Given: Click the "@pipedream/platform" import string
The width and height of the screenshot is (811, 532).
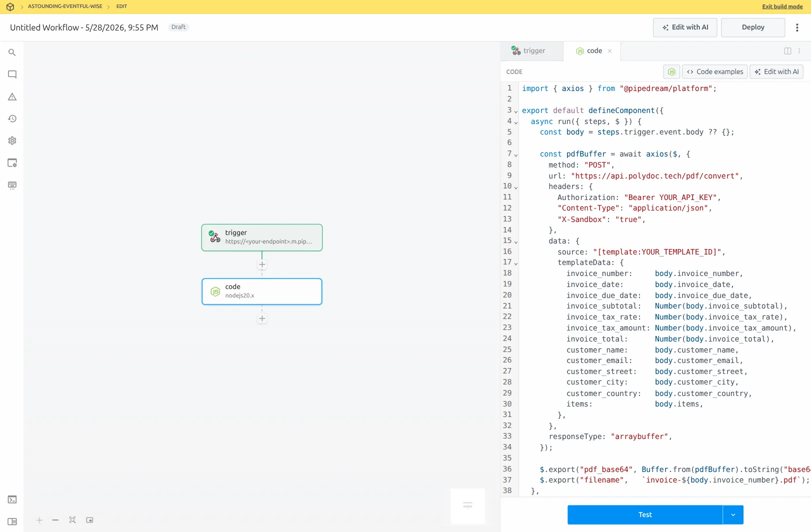Looking at the screenshot, I should tap(666, 88).
